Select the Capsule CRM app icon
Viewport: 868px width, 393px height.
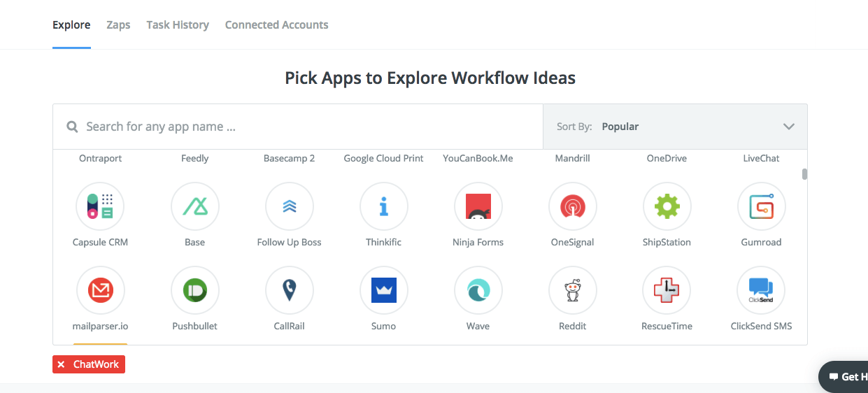click(100, 206)
